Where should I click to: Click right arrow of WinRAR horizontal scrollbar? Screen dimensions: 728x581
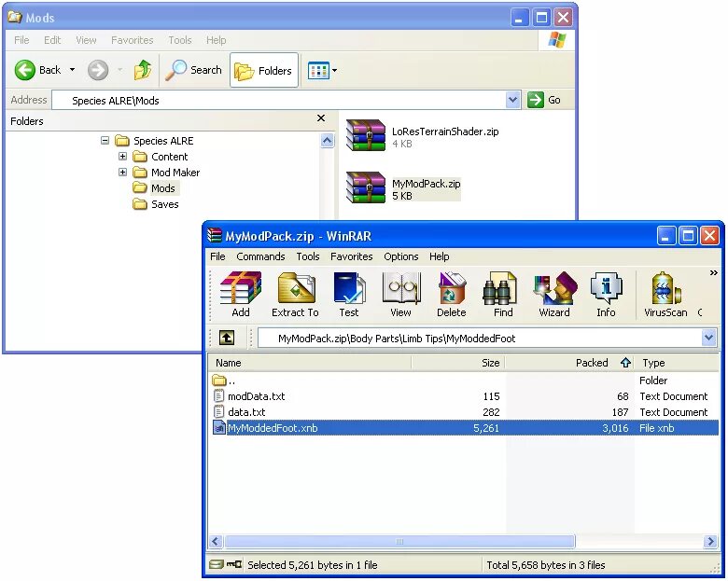(x=710, y=541)
